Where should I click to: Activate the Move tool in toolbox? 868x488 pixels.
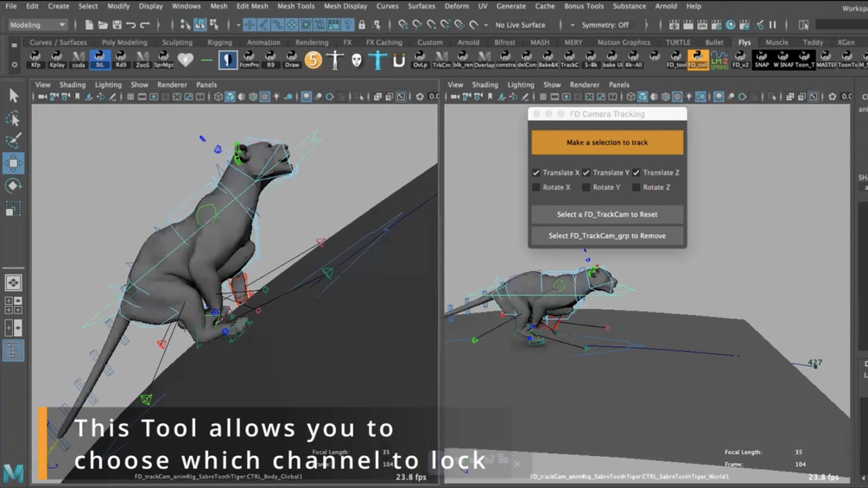13,163
